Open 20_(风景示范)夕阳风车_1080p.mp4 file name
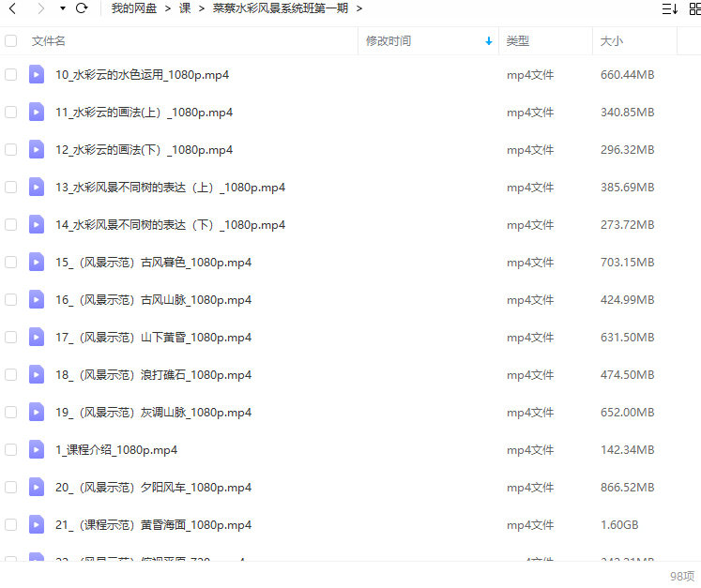 153,487
